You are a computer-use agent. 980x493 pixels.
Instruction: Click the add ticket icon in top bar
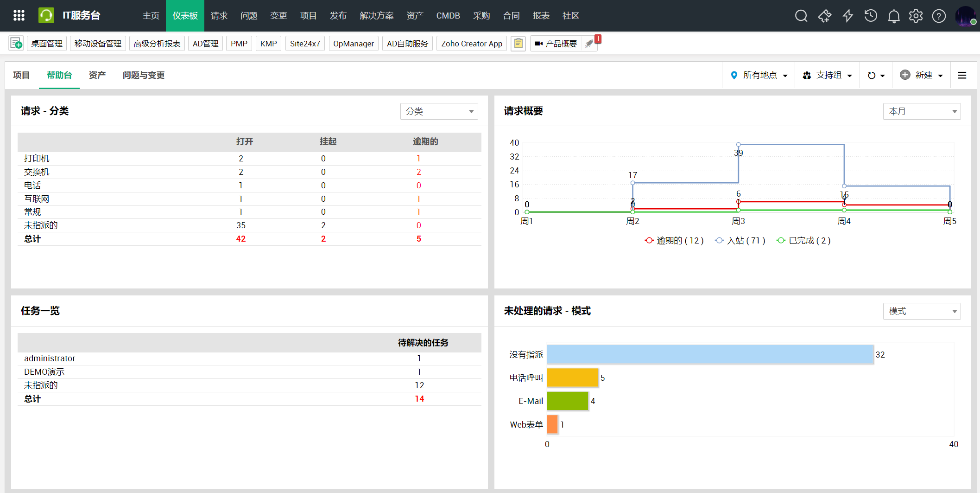tap(825, 15)
